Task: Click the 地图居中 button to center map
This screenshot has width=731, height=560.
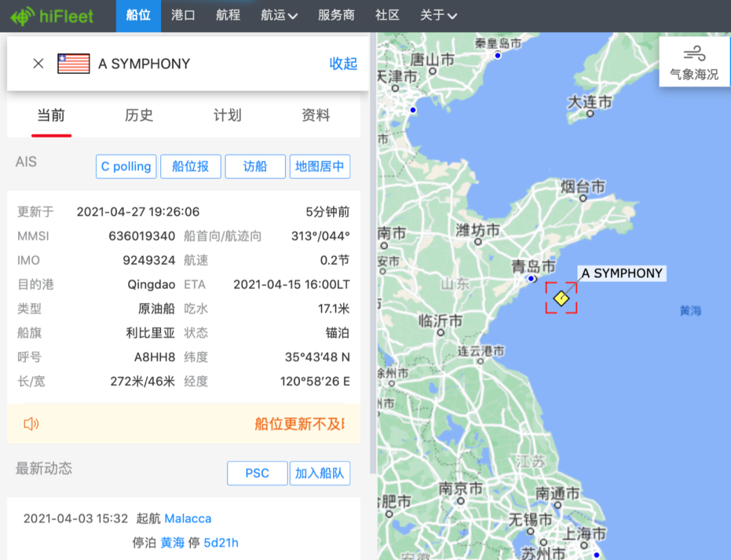Action: click(319, 166)
